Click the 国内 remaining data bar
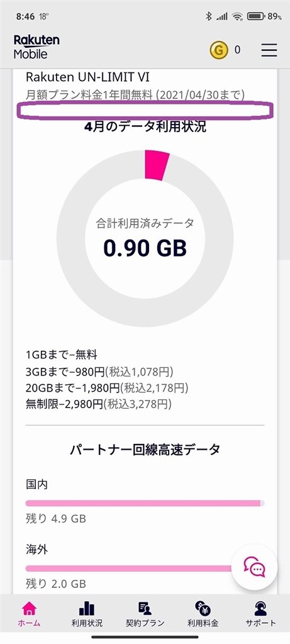The width and height of the screenshot is (290, 644). [x=145, y=503]
